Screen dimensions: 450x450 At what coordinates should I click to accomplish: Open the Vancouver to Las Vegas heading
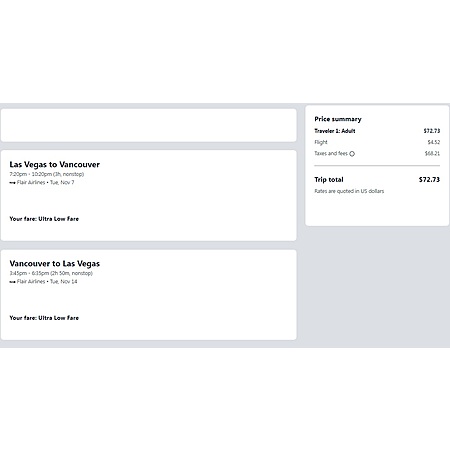point(55,263)
